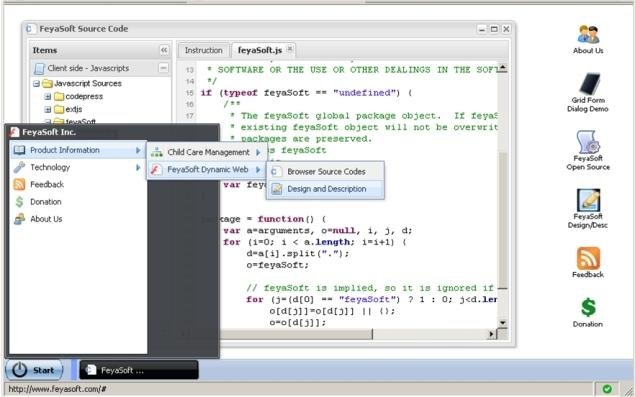
Task: Click the hierarchy icon beside Child Care Management
Action: point(157,152)
